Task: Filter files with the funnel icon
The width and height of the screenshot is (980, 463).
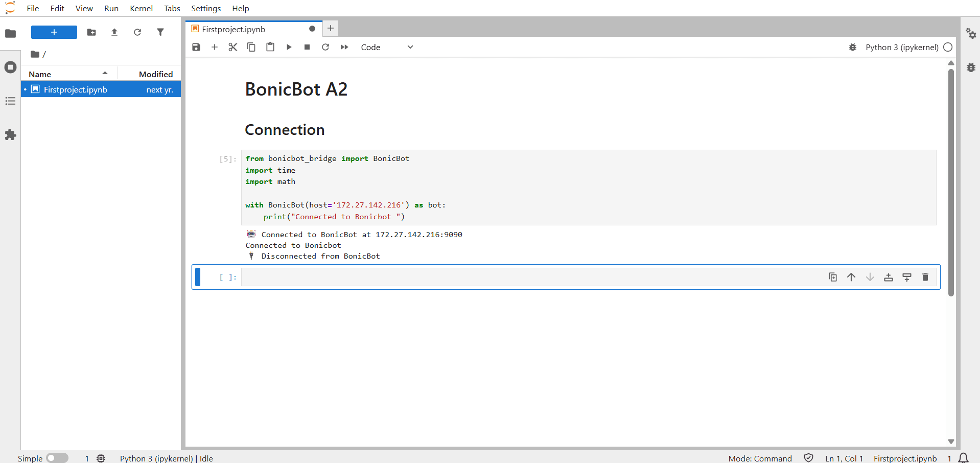Action: click(160, 32)
